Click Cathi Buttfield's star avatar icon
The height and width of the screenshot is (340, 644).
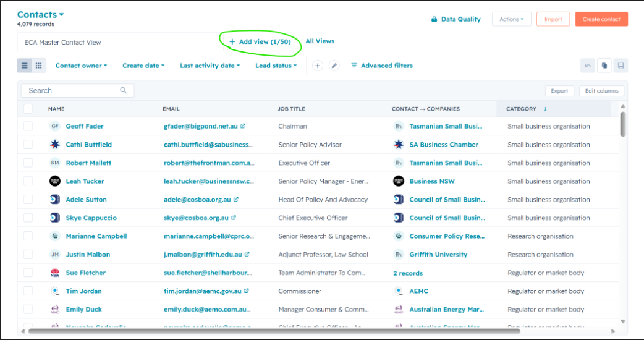pyautogui.click(x=54, y=145)
